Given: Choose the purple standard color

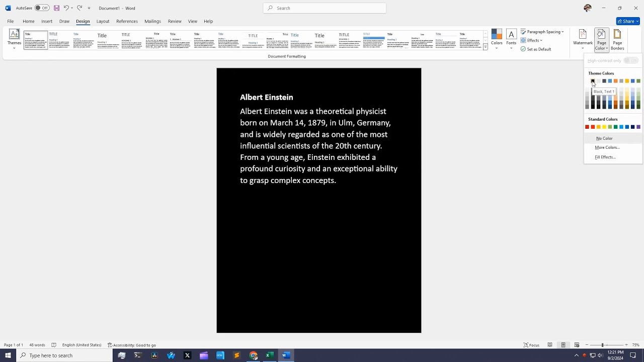Looking at the screenshot, I should [638, 127].
